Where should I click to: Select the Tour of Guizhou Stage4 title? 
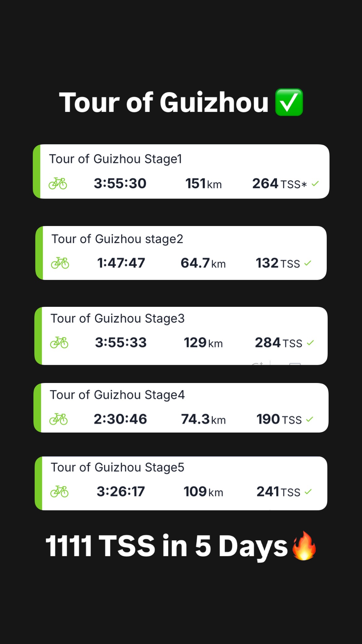click(x=117, y=395)
